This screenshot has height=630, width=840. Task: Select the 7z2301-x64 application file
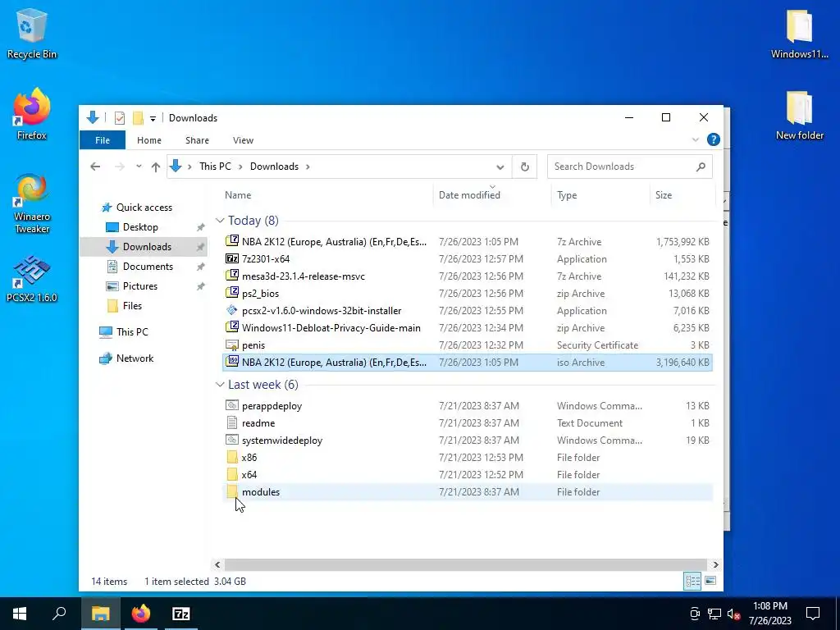467,259
